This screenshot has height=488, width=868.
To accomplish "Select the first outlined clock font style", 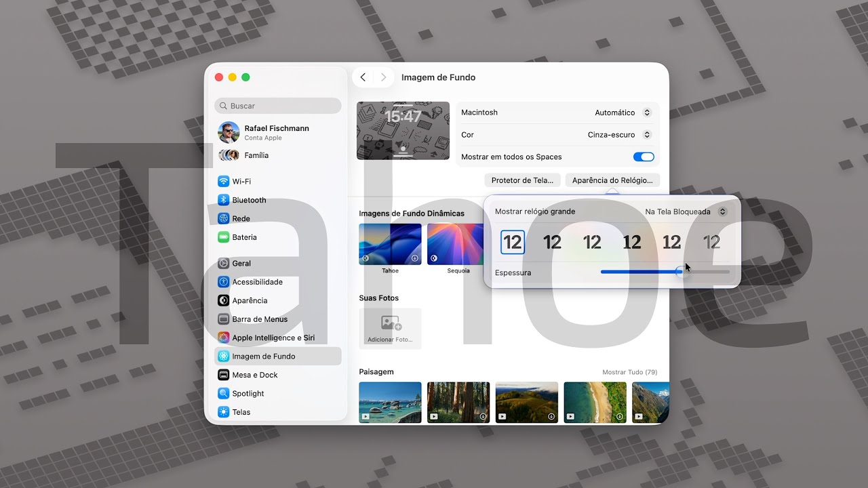I will pyautogui.click(x=513, y=242).
